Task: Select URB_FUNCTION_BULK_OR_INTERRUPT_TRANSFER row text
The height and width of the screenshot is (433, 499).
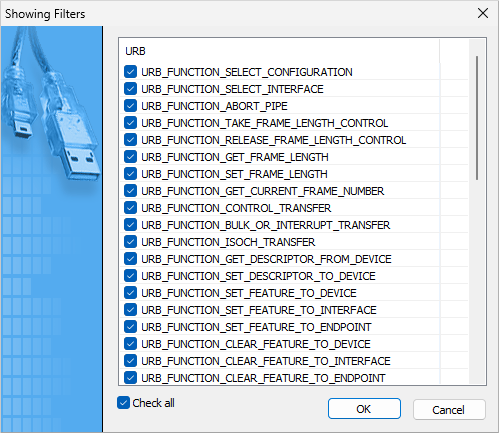Action: pos(266,225)
